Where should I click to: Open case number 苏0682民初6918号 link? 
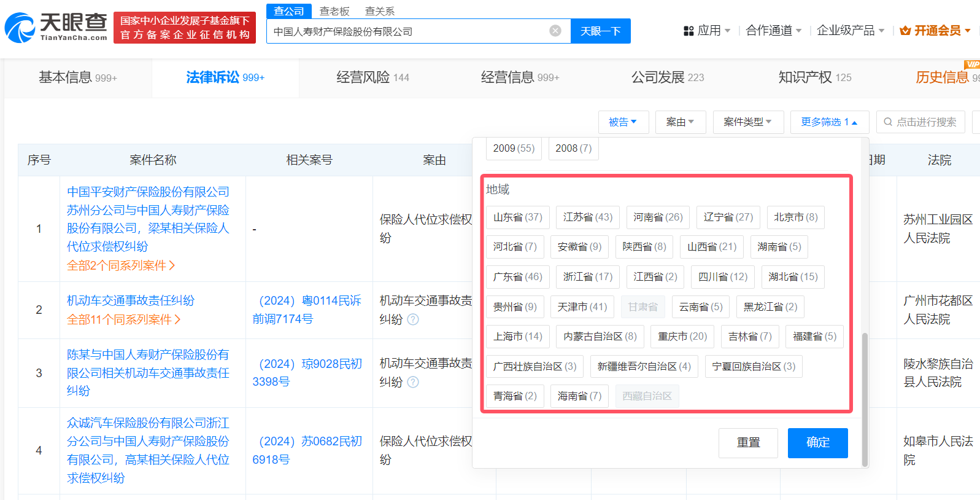point(307,450)
